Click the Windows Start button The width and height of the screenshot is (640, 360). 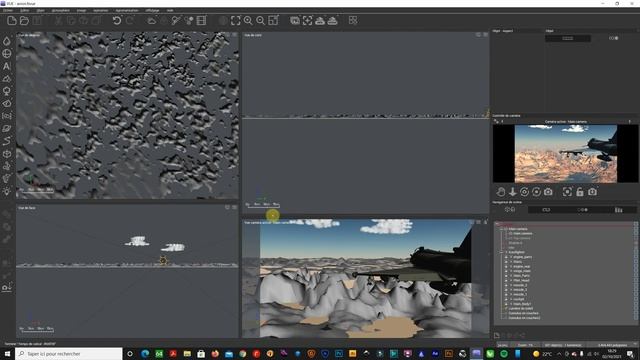coord(7,353)
